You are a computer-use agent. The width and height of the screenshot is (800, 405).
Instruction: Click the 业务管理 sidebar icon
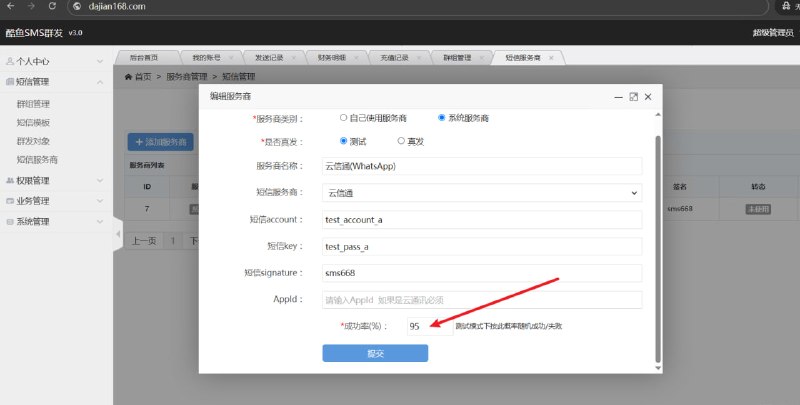tap(10, 201)
